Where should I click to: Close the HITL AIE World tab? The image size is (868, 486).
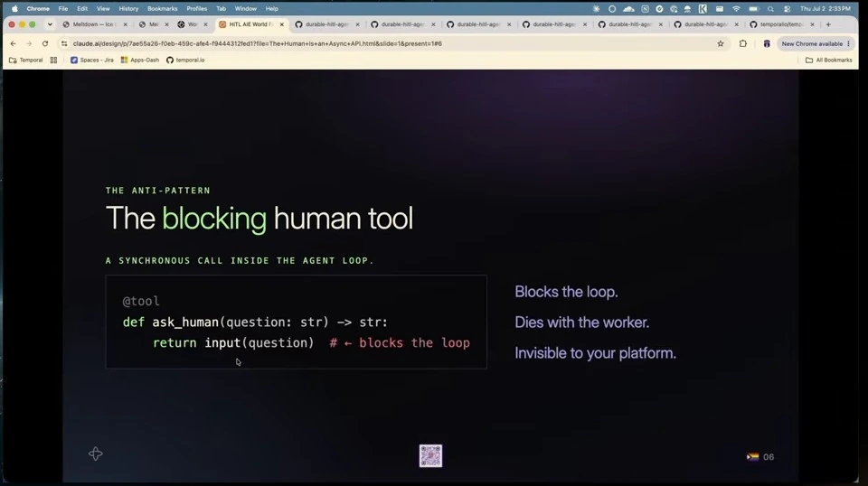click(x=282, y=24)
